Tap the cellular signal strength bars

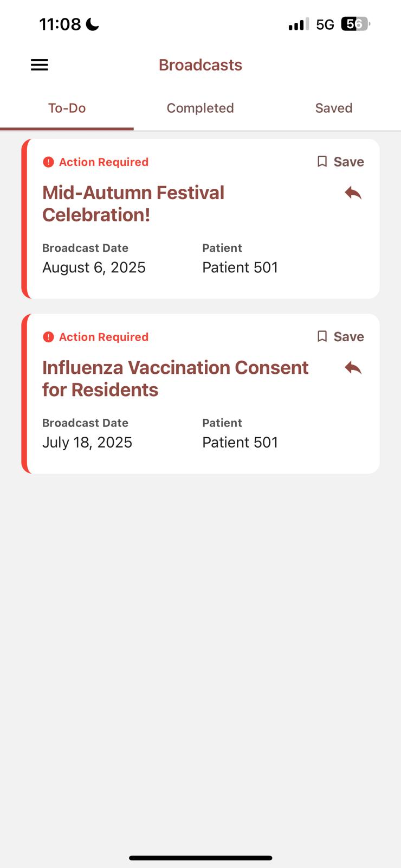click(298, 24)
